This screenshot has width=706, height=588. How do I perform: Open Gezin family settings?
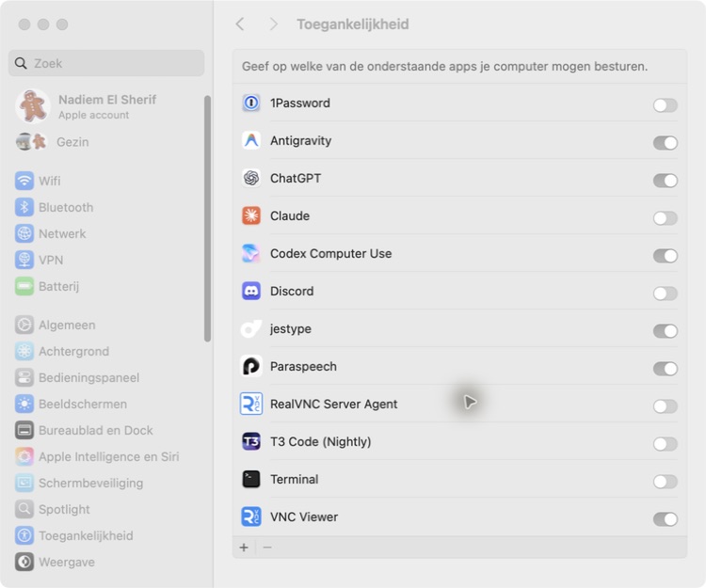click(106, 142)
